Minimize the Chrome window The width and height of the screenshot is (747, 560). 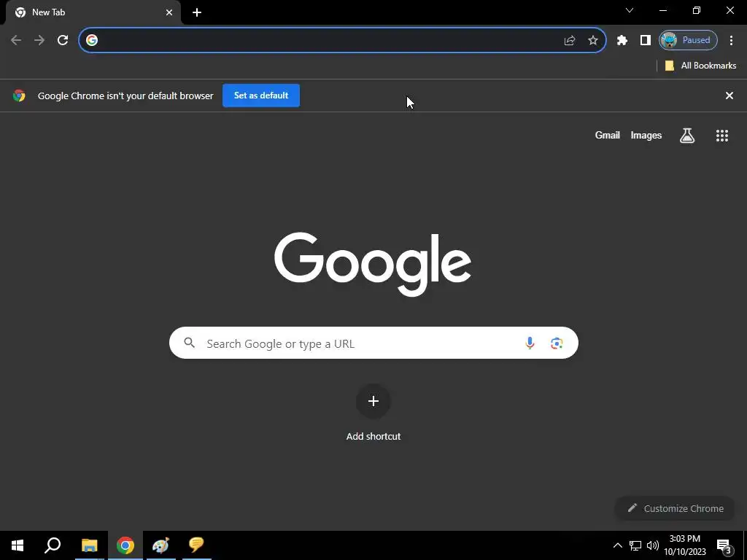coord(662,10)
